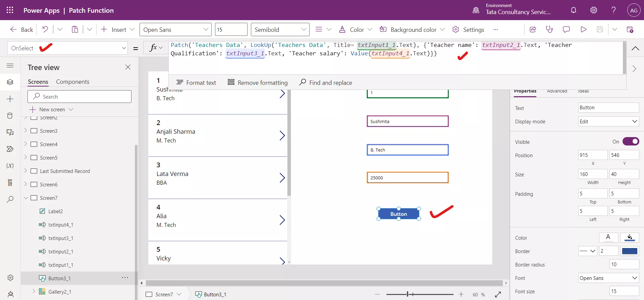644x300 pixels.
Task: Open the Data cylinder icon
Action: pyautogui.click(x=10, y=116)
